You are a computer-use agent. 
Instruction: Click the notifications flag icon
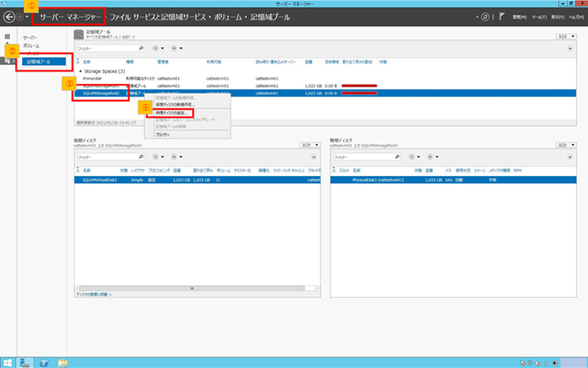tap(500, 16)
